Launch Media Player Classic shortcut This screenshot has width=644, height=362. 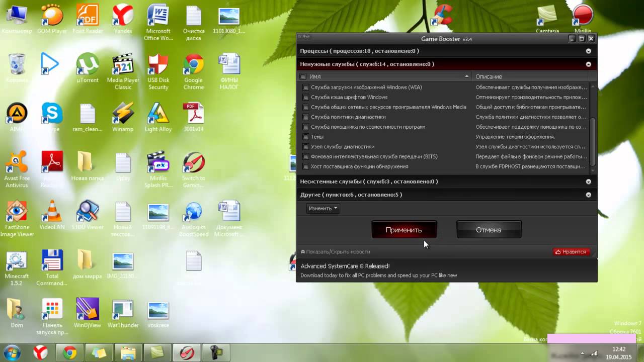(123, 71)
